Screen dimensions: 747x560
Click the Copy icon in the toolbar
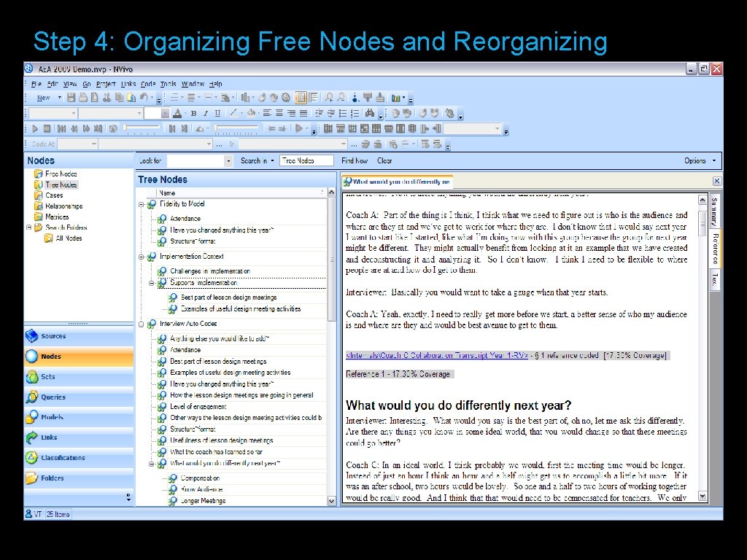pos(119,98)
